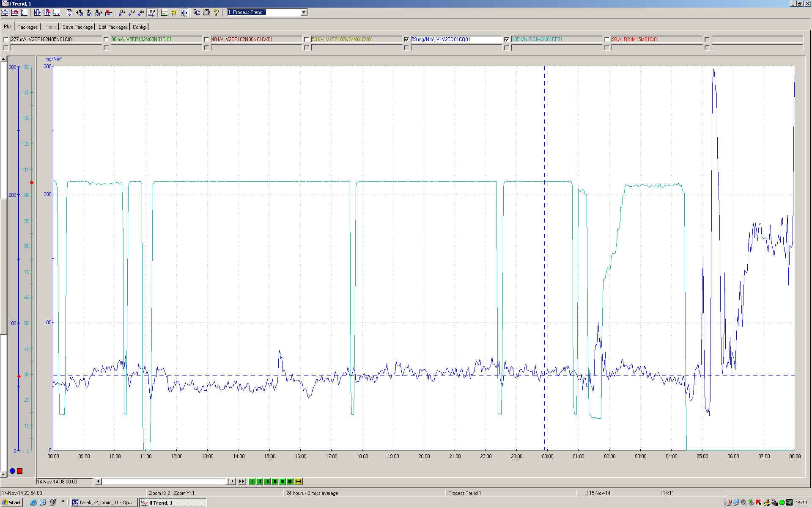Screen dimensions: 812x508
Task: Click the 59 mg/Nm³ V1V2CD01CQ01 point field
Action: coord(456,39)
